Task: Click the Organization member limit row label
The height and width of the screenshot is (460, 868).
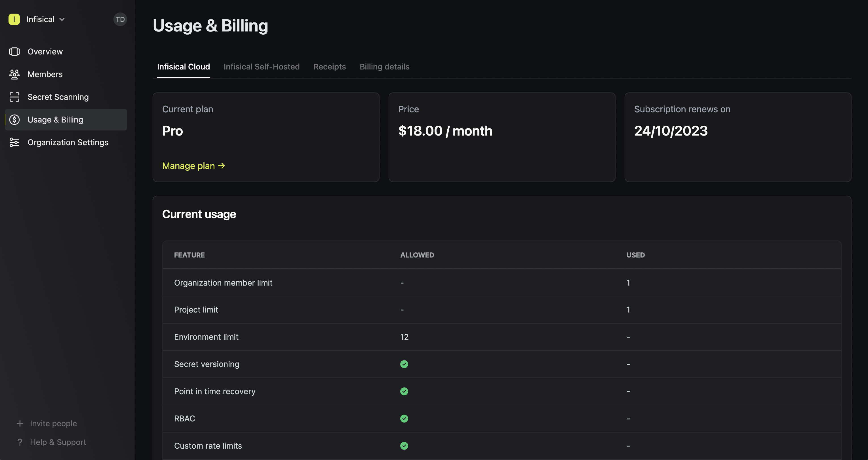Action: click(223, 283)
